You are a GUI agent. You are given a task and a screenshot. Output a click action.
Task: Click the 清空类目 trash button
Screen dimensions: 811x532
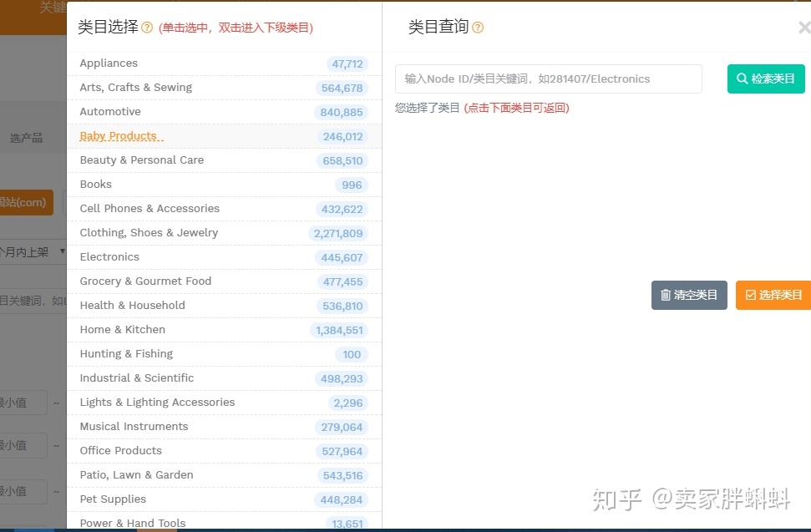(x=689, y=295)
